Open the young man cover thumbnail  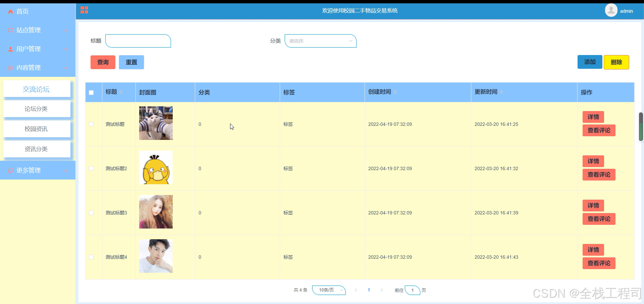click(156, 256)
